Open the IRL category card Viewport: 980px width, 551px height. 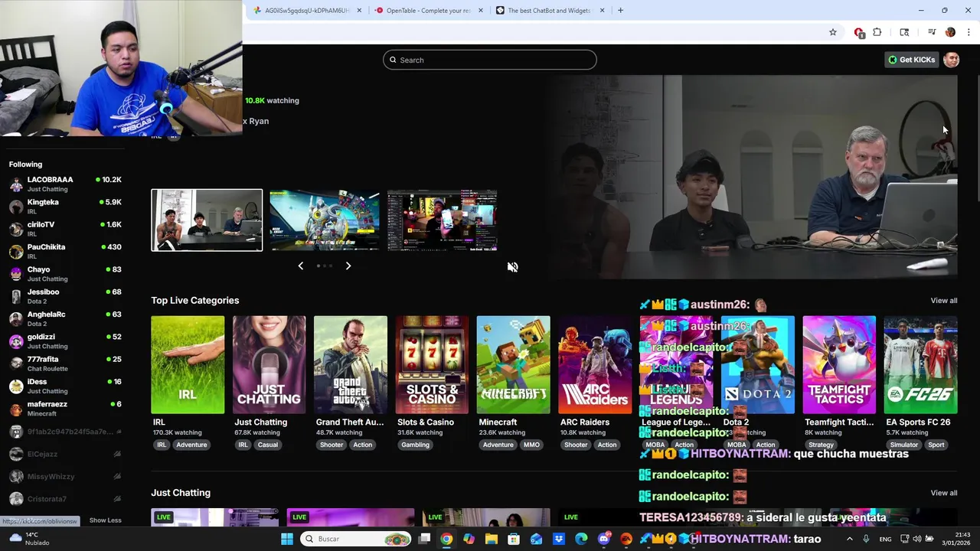(x=188, y=365)
